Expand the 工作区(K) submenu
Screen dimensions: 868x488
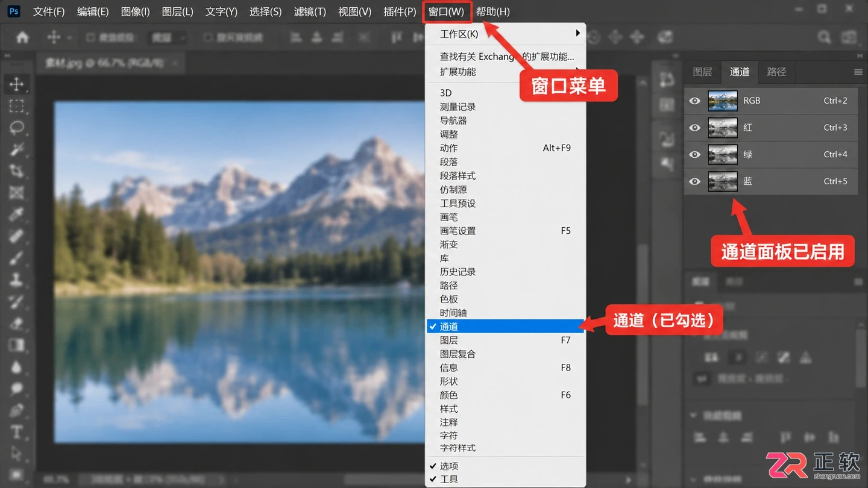[x=506, y=34]
